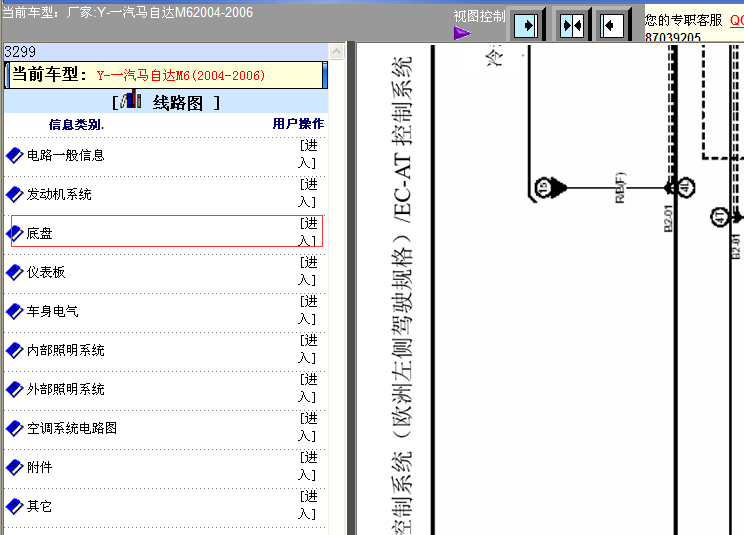This screenshot has width=744, height=535.
Task: Select the 其它 category text
Action: [39, 506]
